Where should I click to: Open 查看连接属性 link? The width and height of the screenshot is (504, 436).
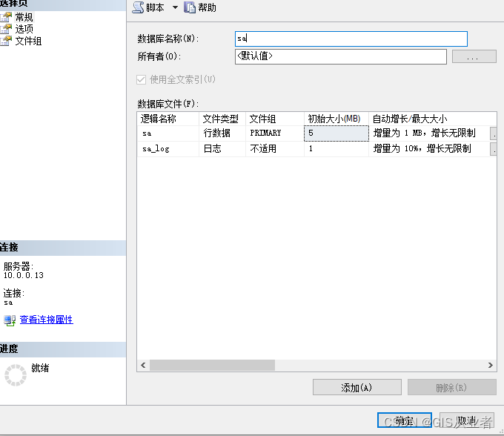[x=46, y=320]
